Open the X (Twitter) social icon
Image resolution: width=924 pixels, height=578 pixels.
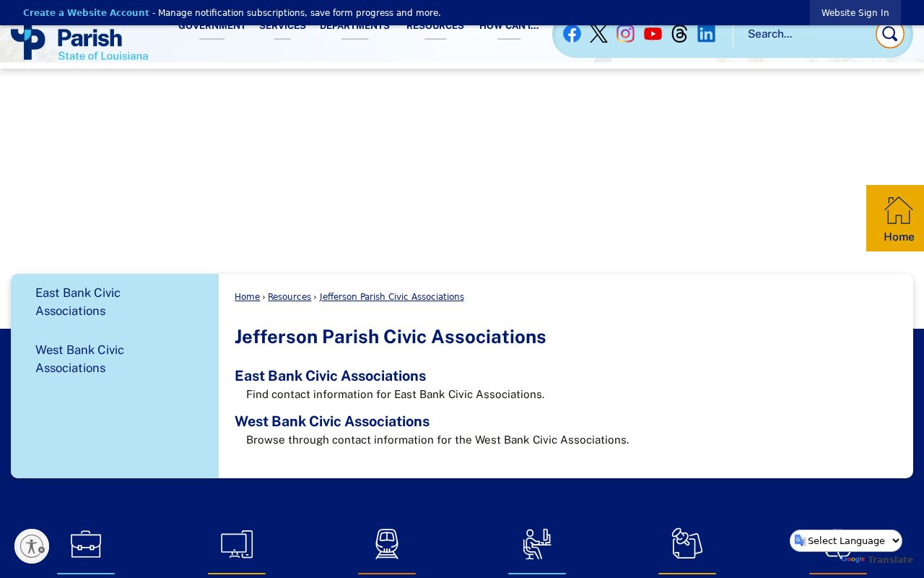[598, 34]
